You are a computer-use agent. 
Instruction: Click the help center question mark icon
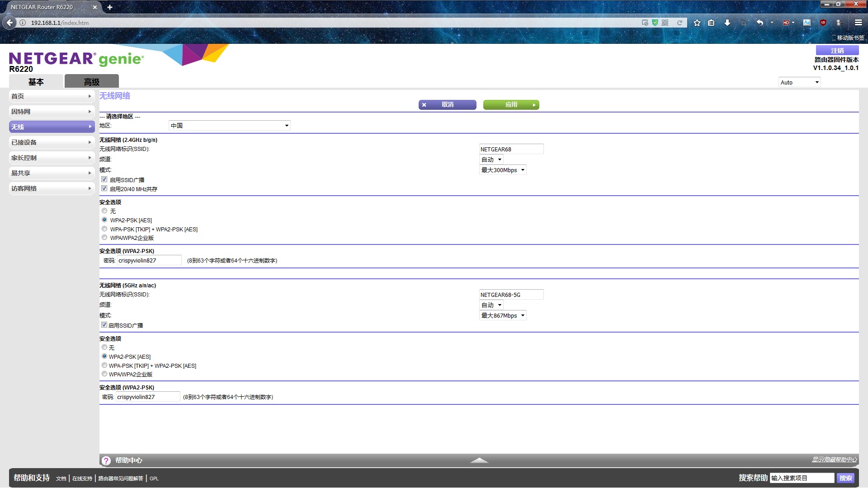(x=106, y=460)
